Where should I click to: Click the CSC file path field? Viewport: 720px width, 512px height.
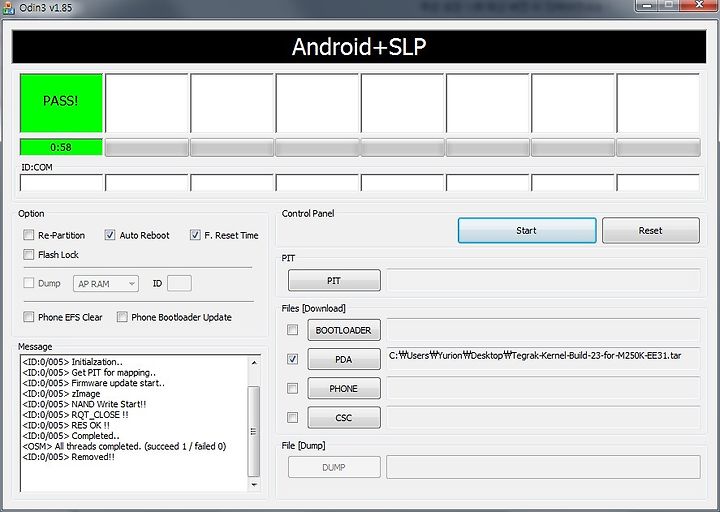click(x=543, y=417)
